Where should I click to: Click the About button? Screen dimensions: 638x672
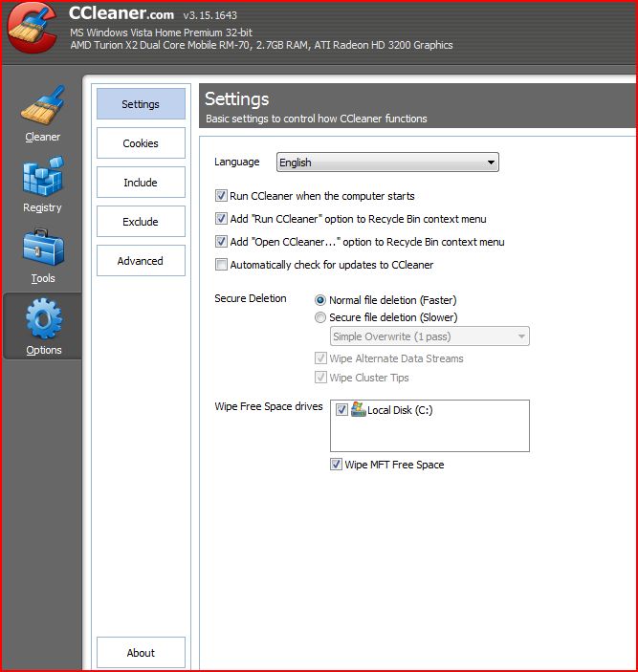coord(141,652)
